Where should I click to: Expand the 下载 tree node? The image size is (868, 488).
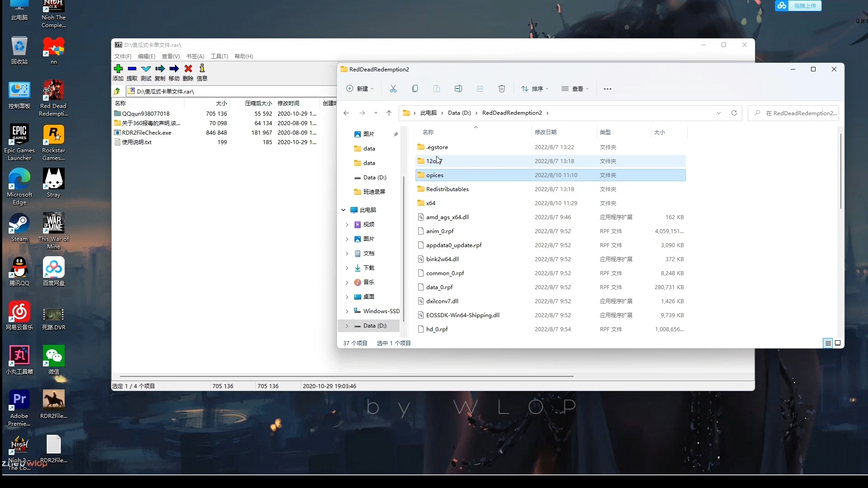coord(347,268)
